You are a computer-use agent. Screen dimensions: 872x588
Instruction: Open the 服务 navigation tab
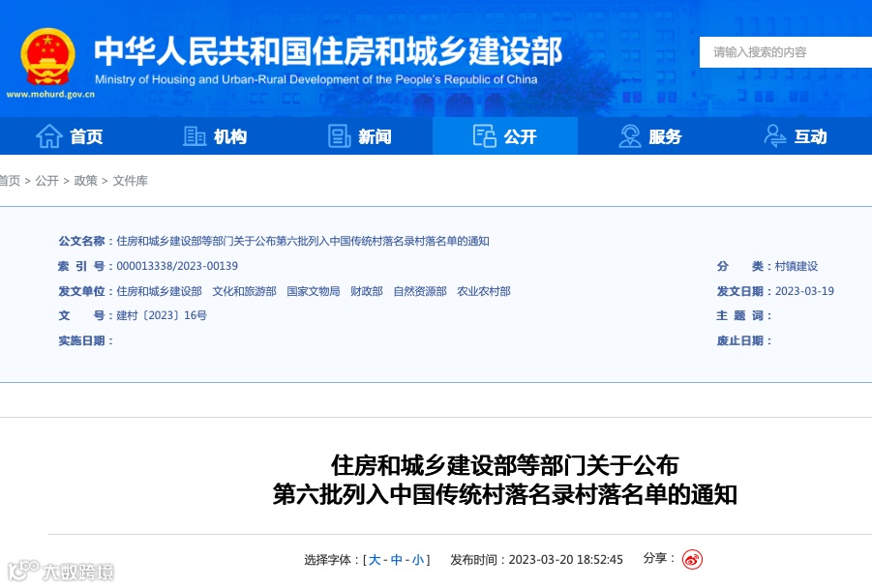click(650, 136)
